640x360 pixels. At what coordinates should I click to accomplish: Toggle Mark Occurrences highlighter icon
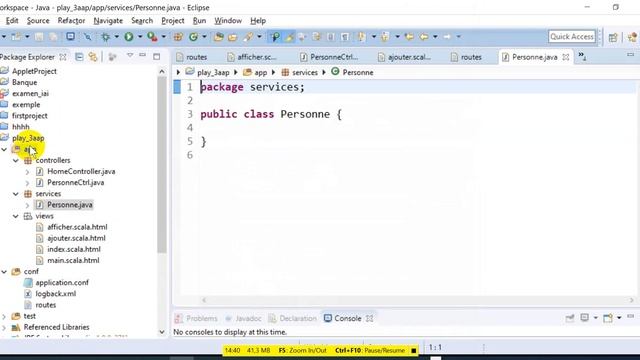[x=289, y=37]
